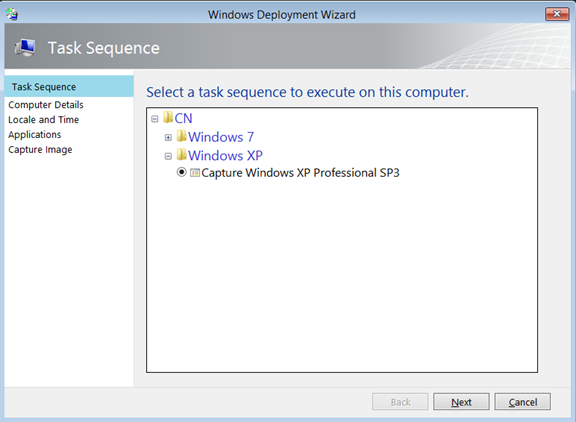Select the Capture Windows XP Professional SP3 radio button
The height and width of the screenshot is (422, 576).
coord(181,172)
